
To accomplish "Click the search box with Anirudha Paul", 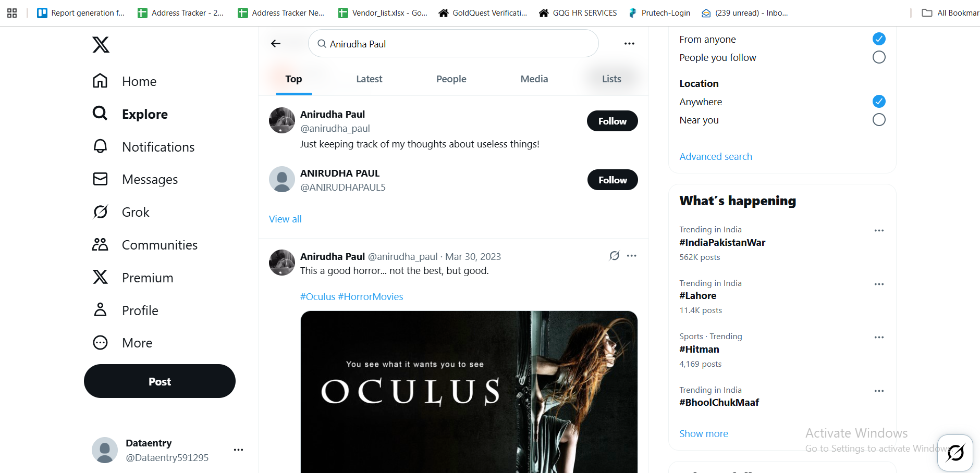I will point(454,44).
